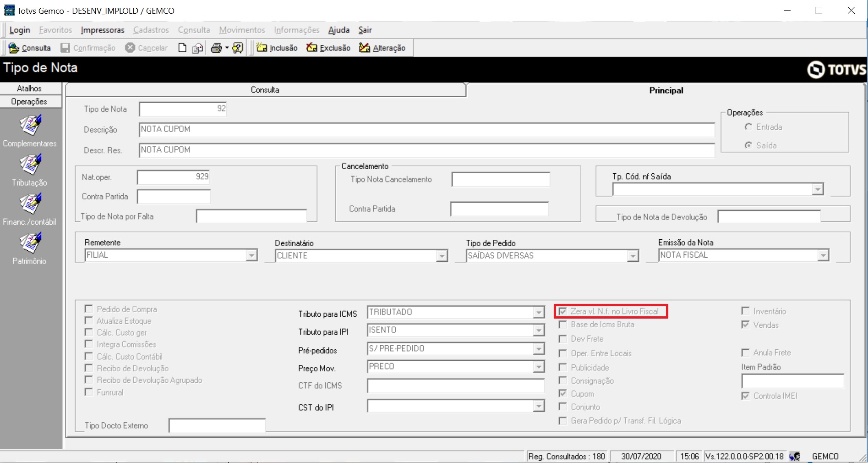Image resolution: width=868 pixels, height=463 pixels.
Task: Click the Tipo de Nota number field
Action: (x=183, y=109)
